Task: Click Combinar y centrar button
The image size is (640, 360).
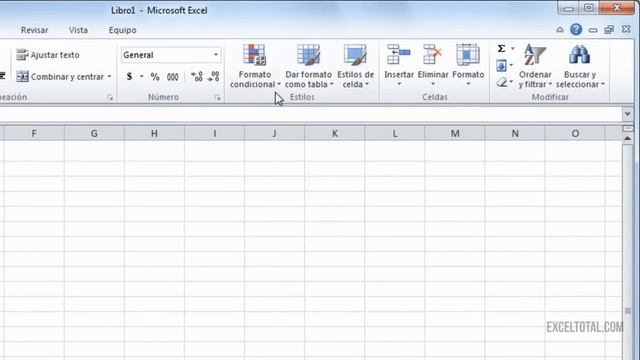Action: coord(60,76)
